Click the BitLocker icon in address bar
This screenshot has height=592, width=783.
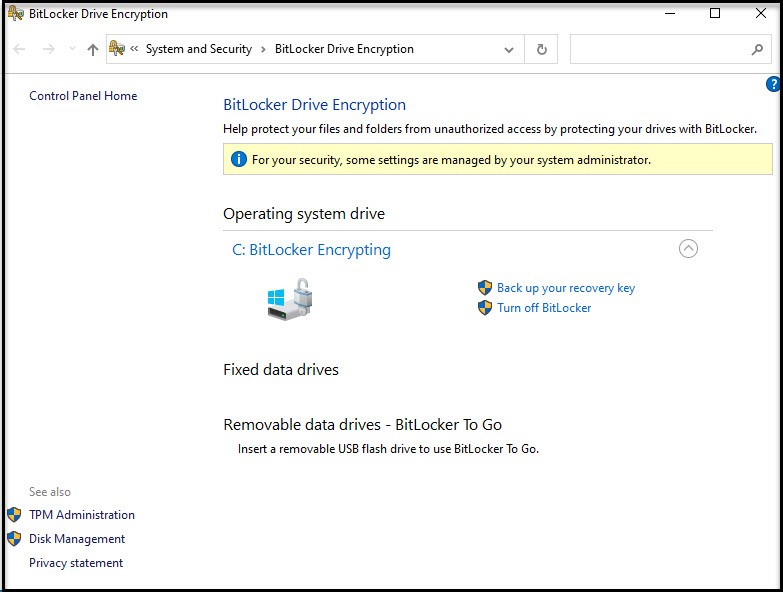(117, 48)
